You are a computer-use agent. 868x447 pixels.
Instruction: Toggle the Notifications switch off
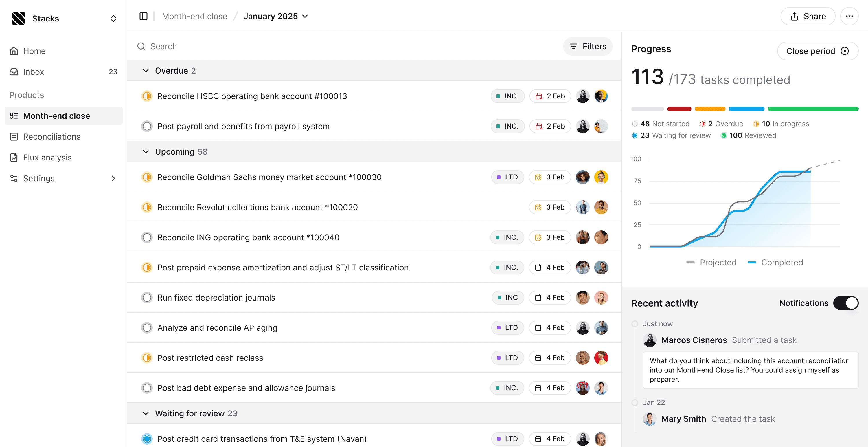click(845, 303)
